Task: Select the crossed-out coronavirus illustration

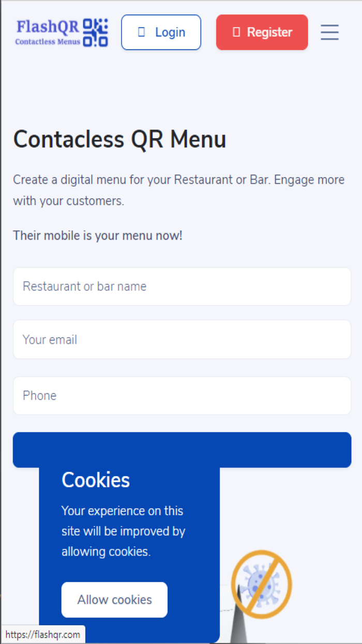Action: (x=262, y=584)
